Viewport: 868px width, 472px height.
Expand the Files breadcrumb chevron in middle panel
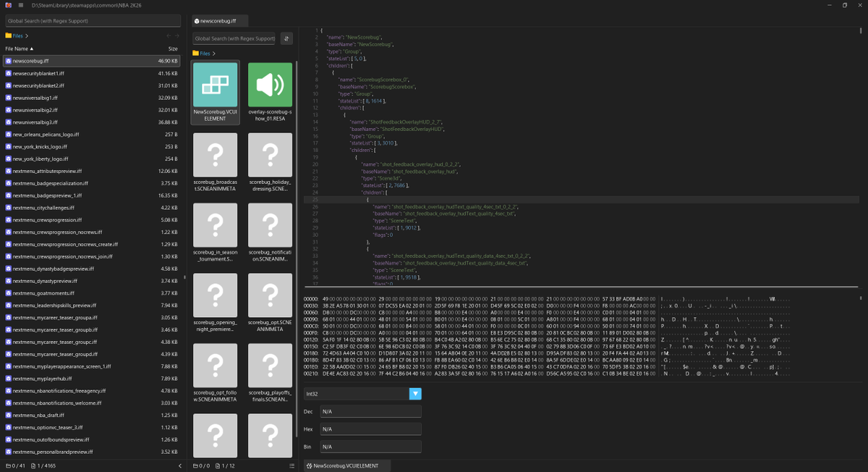tap(214, 54)
